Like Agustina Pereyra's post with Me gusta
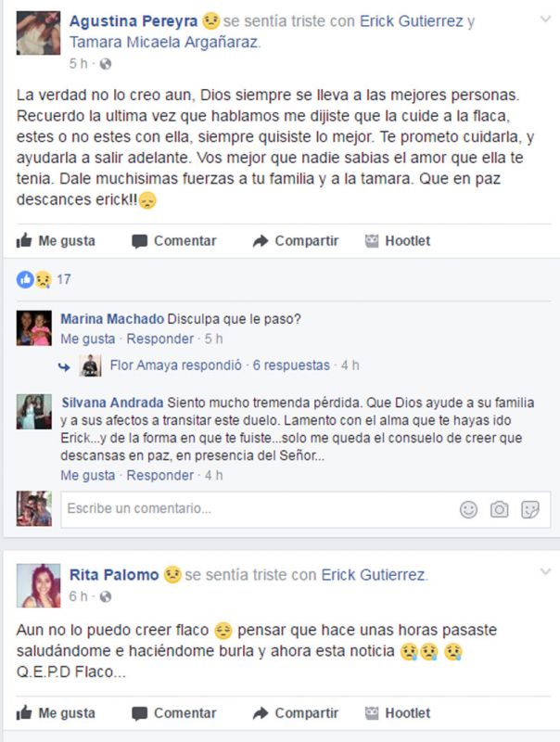The height and width of the screenshot is (742, 560). click(56, 241)
